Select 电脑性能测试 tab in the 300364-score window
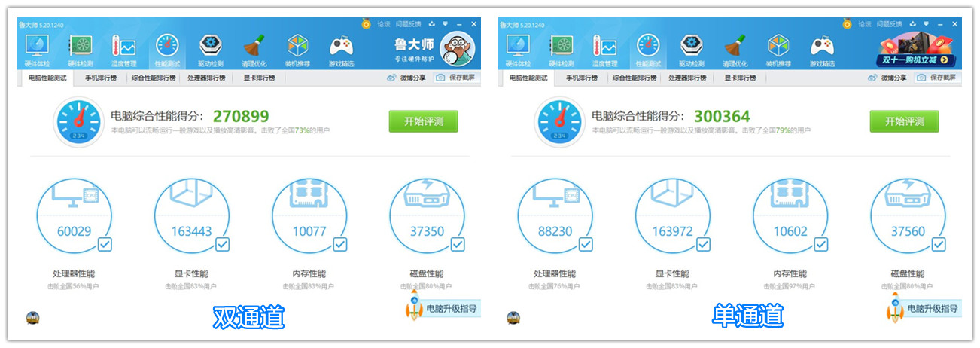Screen dimensions: 980x348 click(x=529, y=78)
